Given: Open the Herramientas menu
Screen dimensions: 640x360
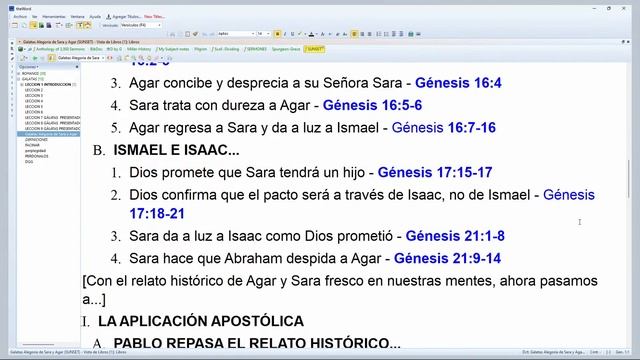Looking at the screenshot, I should [x=54, y=17].
